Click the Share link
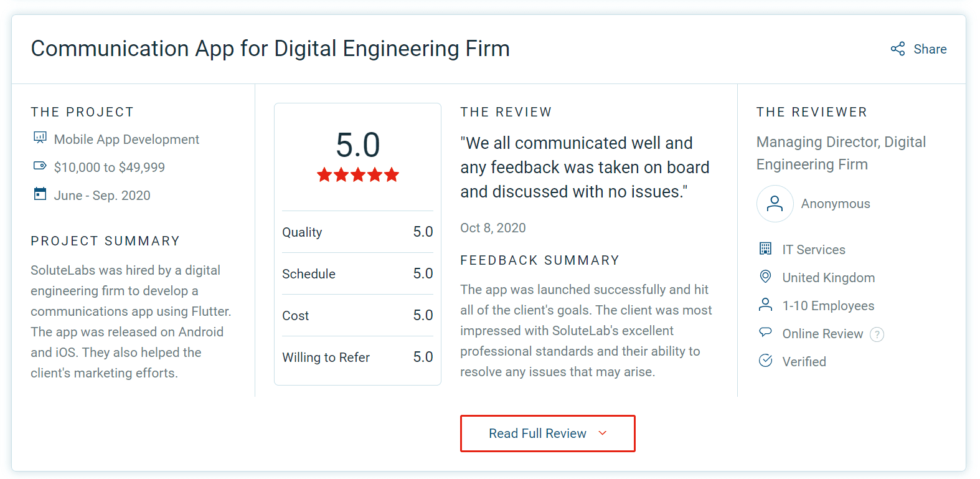This screenshot has width=980, height=479. click(x=930, y=49)
